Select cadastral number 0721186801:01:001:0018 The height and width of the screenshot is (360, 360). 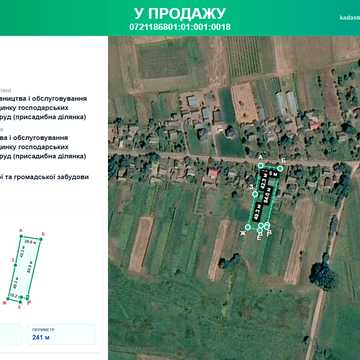pos(180,27)
